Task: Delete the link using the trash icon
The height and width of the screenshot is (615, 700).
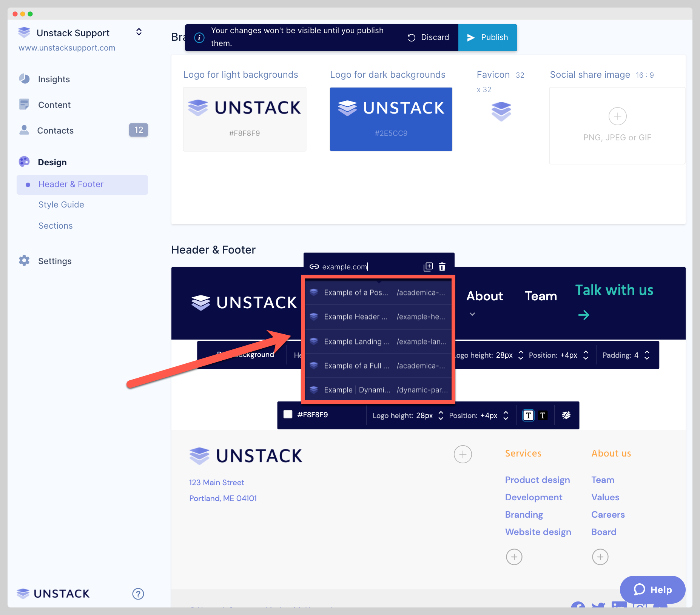Action: tap(442, 266)
